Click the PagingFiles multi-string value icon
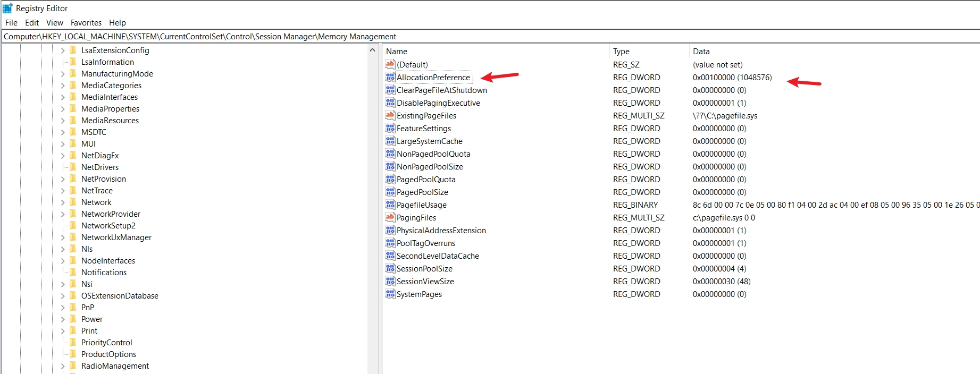Image resolution: width=980 pixels, height=374 pixels. click(x=390, y=218)
